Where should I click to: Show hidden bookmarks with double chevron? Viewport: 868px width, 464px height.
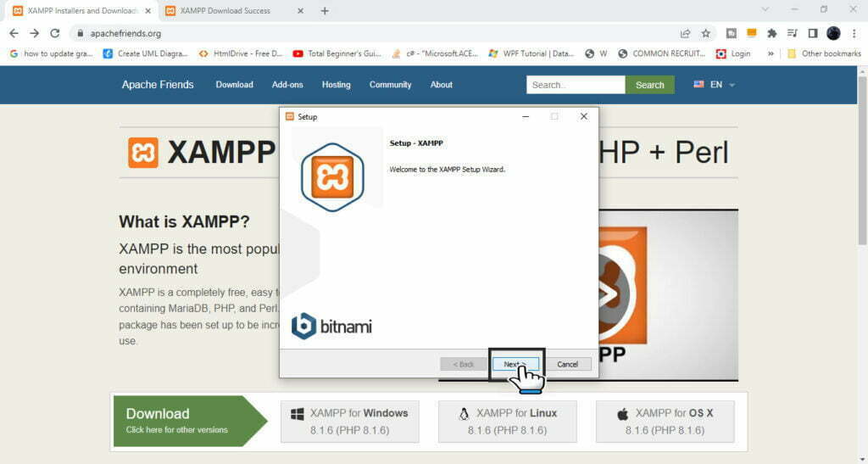pos(770,53)
